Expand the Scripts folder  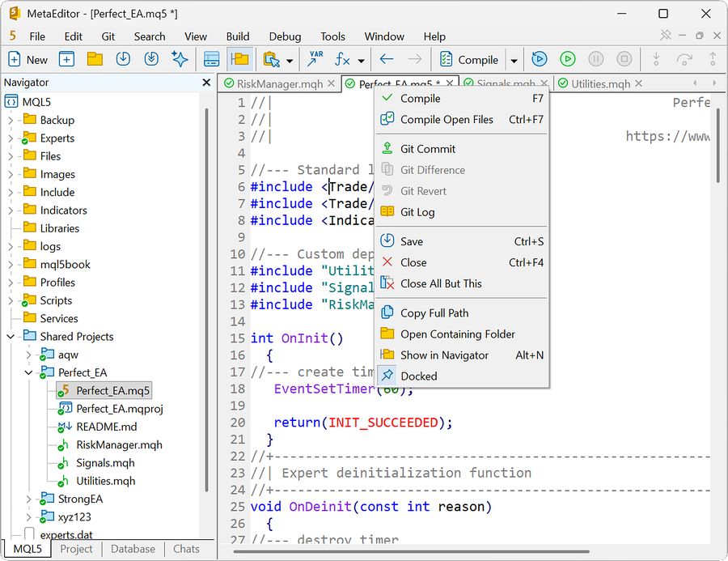point(11,300)
